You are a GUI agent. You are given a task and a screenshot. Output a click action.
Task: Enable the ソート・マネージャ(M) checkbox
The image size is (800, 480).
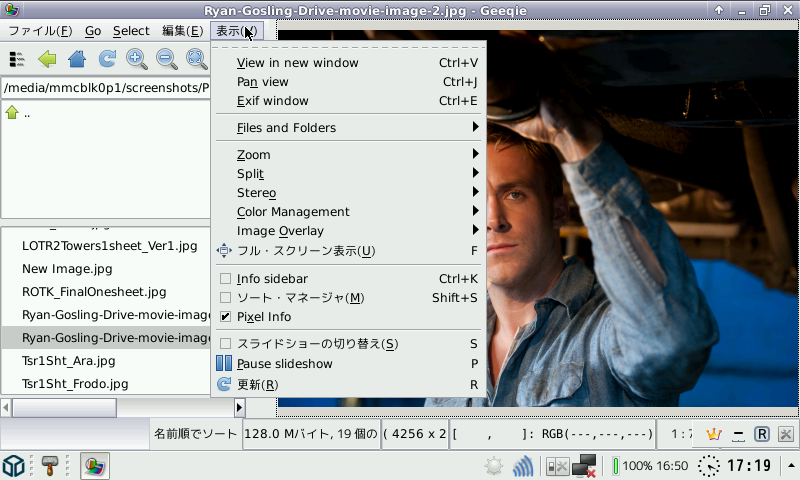pos(225,297)
